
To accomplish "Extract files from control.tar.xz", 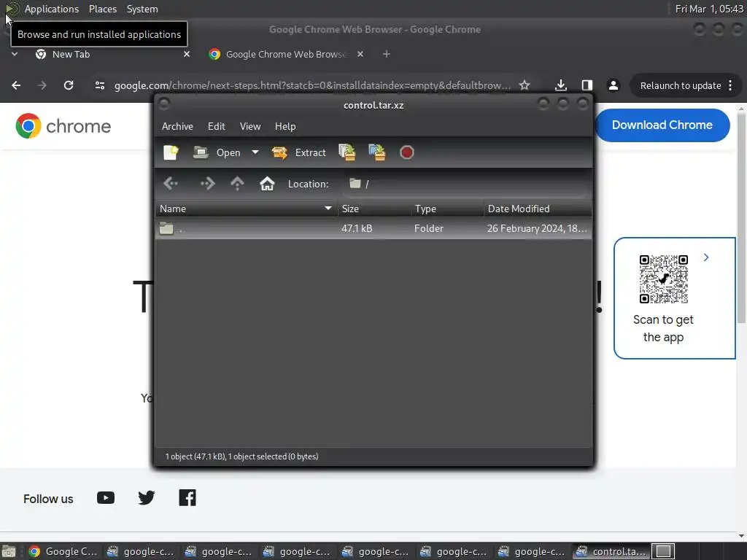I will 298,152.
